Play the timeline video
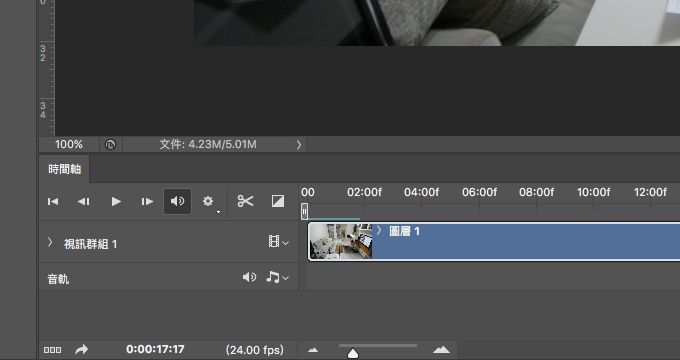Viewport: 680px width, 360px height. click(x=116, y=201)
